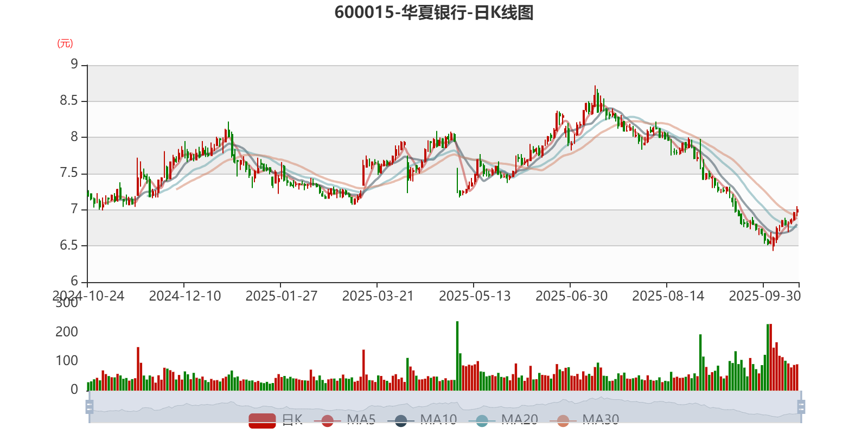Hide the MA5 moving average line
Image resolution: width=868 pixels, height=434 pixels.
click(x=348, y=420)
